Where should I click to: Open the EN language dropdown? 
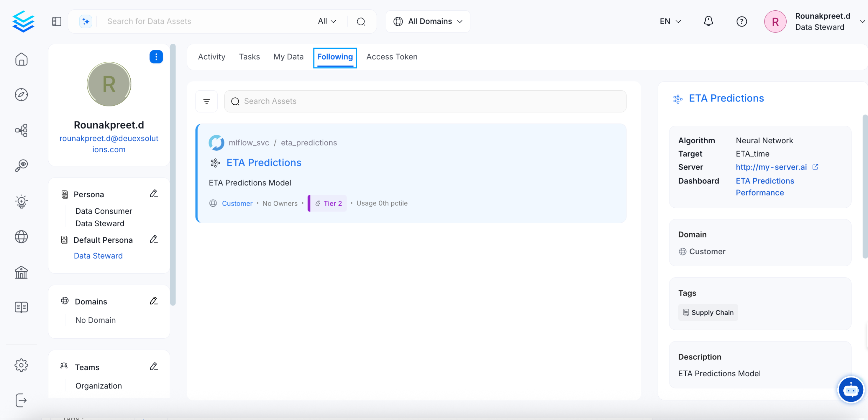[x=670, y=21]
